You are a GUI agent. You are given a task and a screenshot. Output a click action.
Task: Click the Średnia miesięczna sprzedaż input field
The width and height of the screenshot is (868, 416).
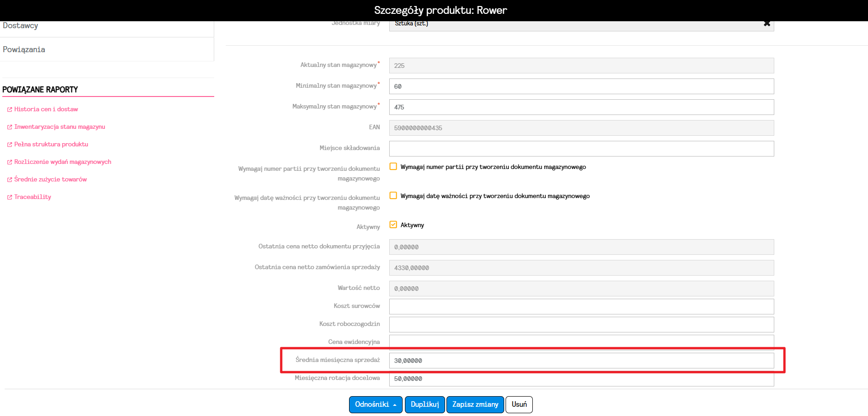(x=581, y=361)
